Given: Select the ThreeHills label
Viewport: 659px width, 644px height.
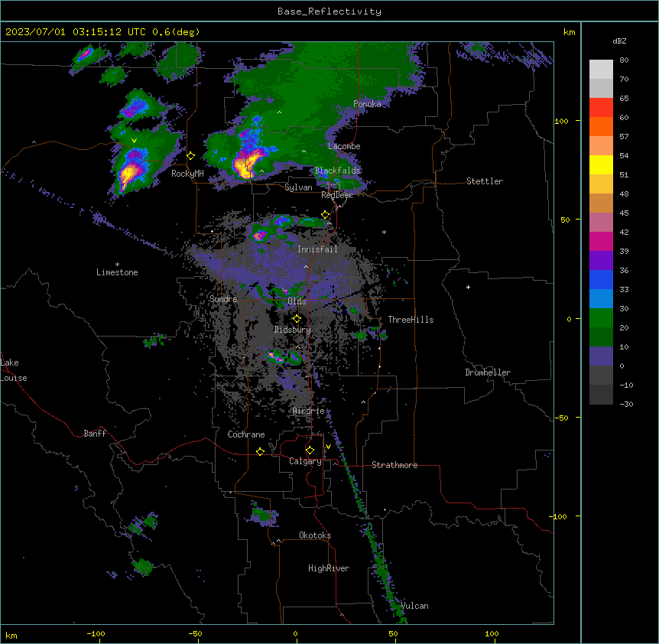Looking at the screenshot, I should pos(411,320).
